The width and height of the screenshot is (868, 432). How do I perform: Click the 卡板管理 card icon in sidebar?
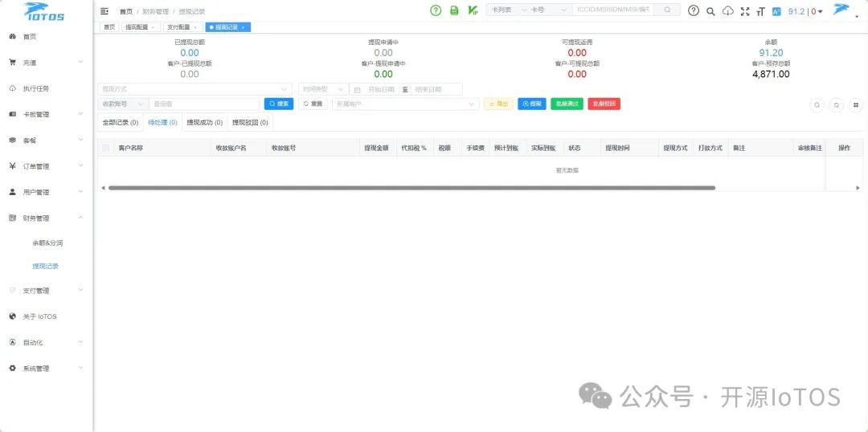(x=12, y=115)
